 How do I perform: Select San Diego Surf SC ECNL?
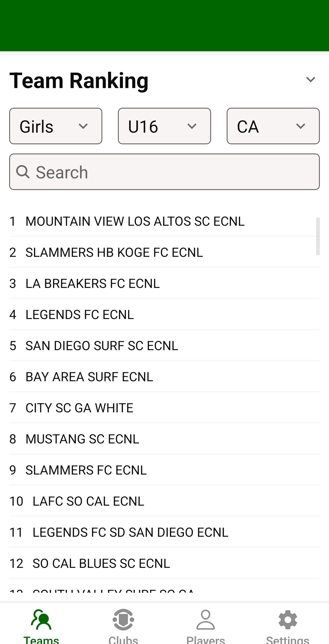(102, 346)
